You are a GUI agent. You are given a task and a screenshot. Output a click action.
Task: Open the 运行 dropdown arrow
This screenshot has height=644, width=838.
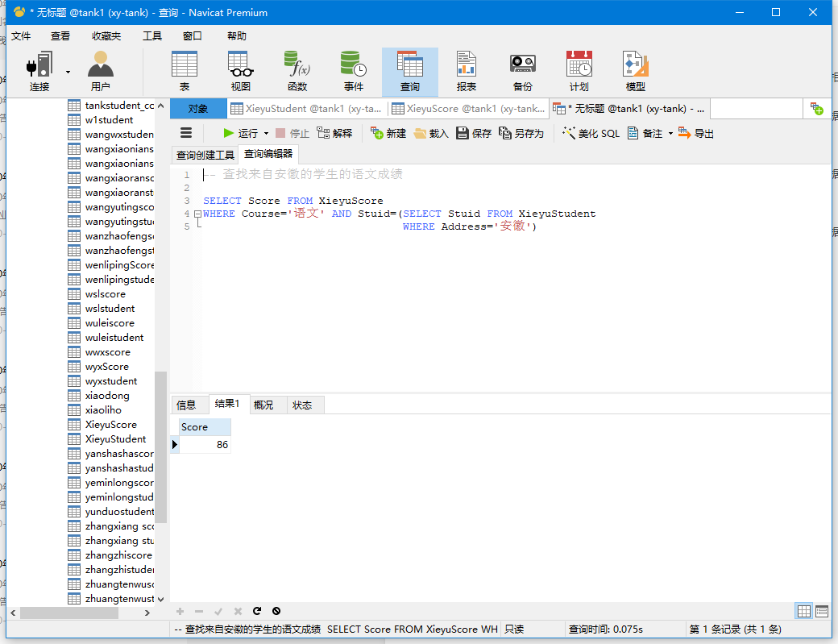pyautogui.click(x=266, y=133)
